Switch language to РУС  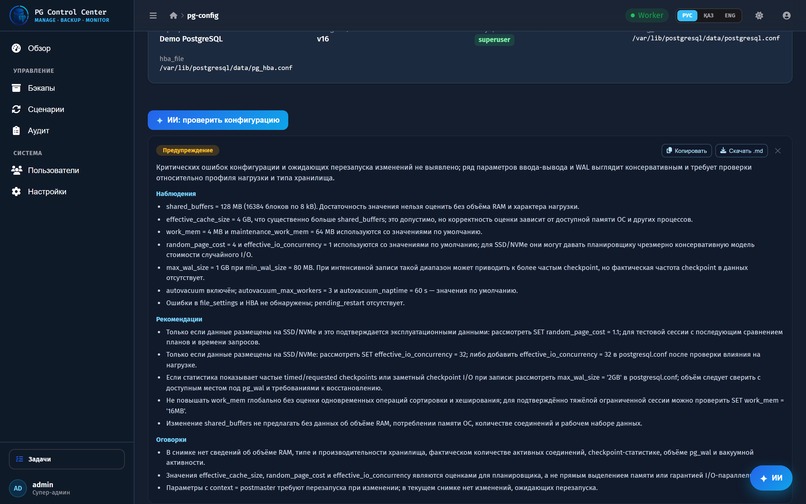point(687,15)
